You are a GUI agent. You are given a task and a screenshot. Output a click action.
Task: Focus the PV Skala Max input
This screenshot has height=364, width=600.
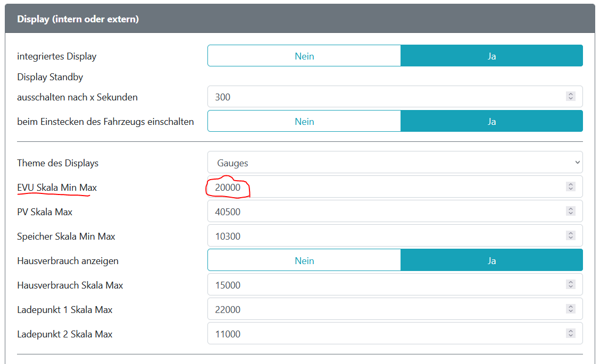point(386,212)
